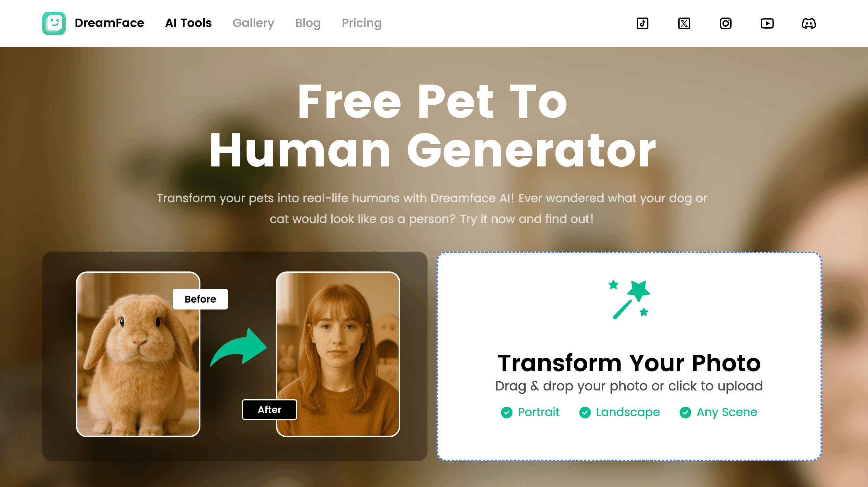Open the Blog link
The height and width of the screenshot is (487, 868).
(308, 23)
